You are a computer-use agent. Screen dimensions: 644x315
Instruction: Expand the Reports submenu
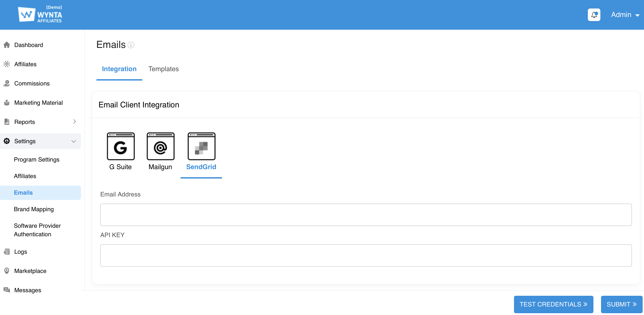click(x=74, y=122)
